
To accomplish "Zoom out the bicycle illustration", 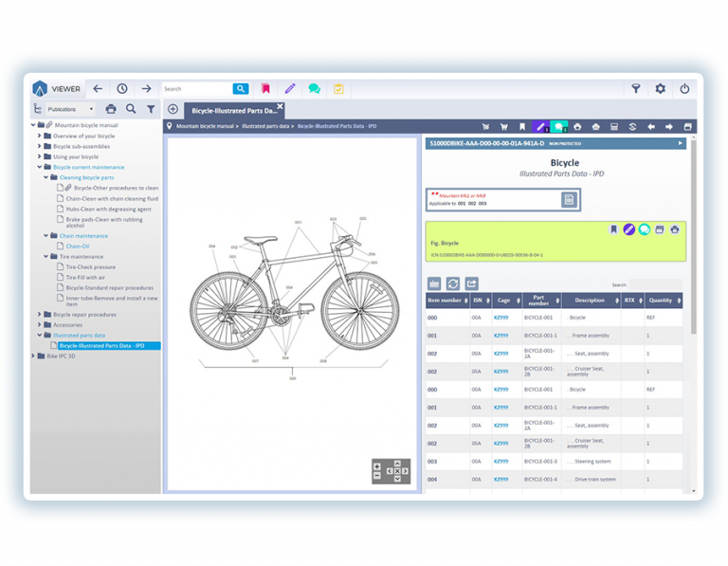I will coord(377,475).
